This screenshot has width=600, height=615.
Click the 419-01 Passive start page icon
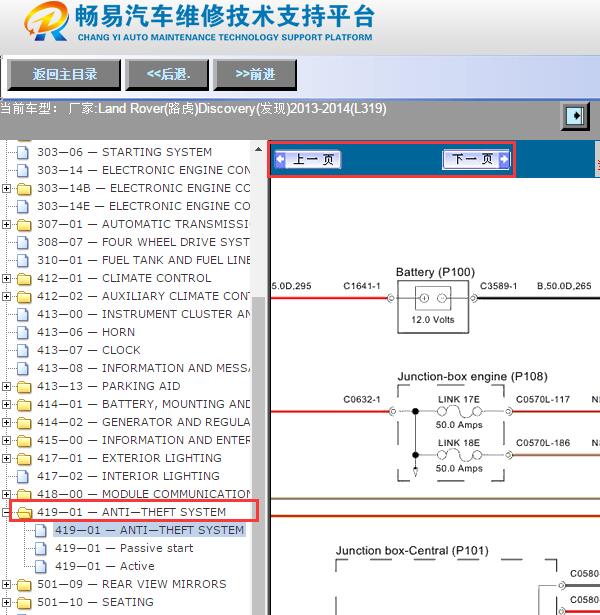(x=41, y=549)
